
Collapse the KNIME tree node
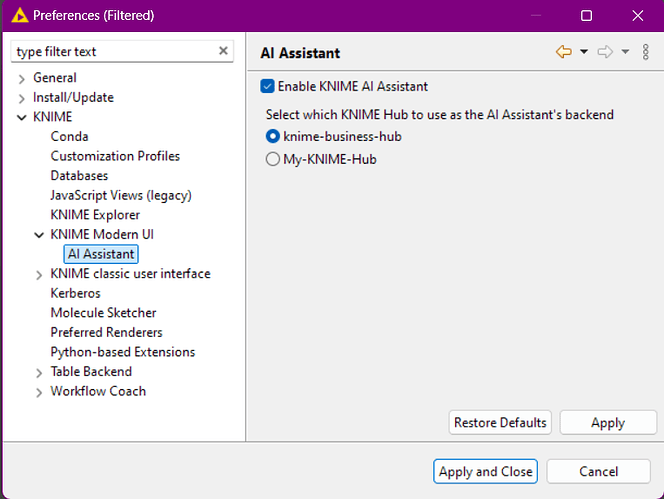click(22, 117)
